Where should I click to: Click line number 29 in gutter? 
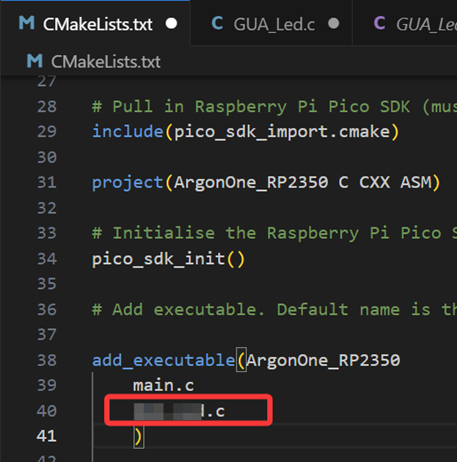tap(47, 132)
